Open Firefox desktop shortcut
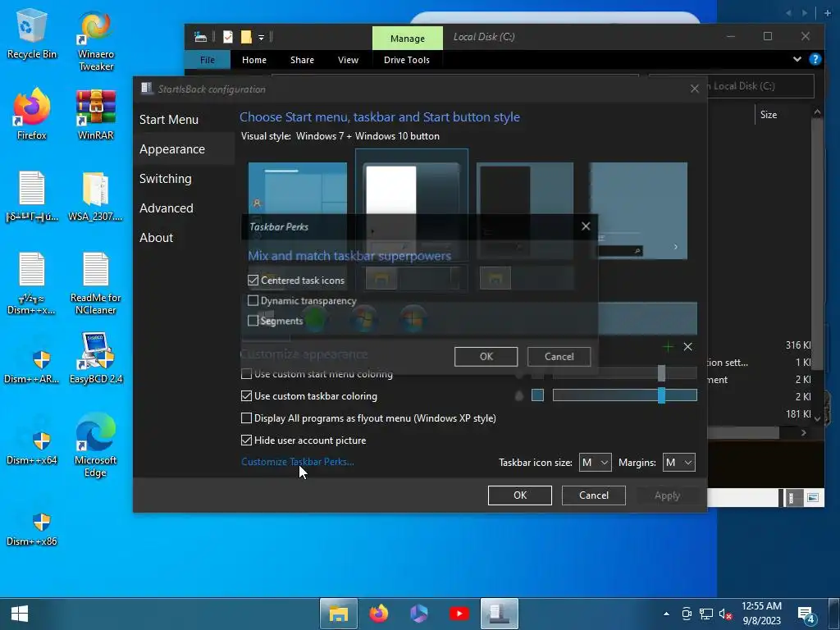840x630 pixels. 31,114
